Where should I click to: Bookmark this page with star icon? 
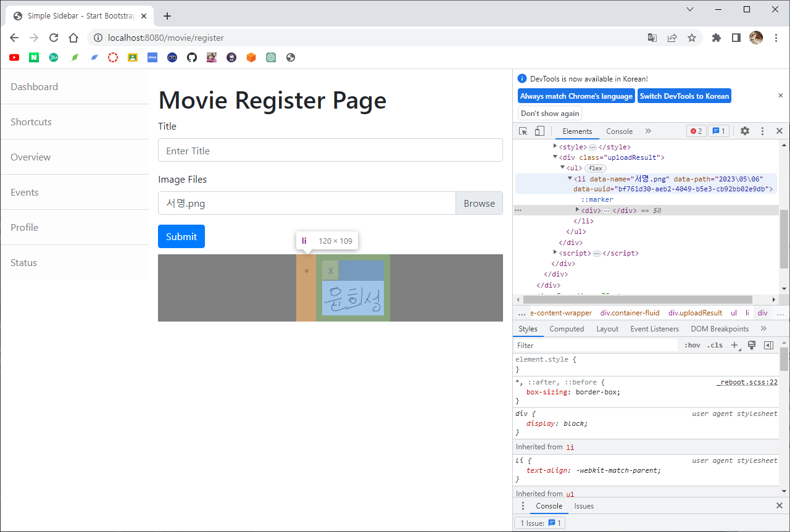692,38
